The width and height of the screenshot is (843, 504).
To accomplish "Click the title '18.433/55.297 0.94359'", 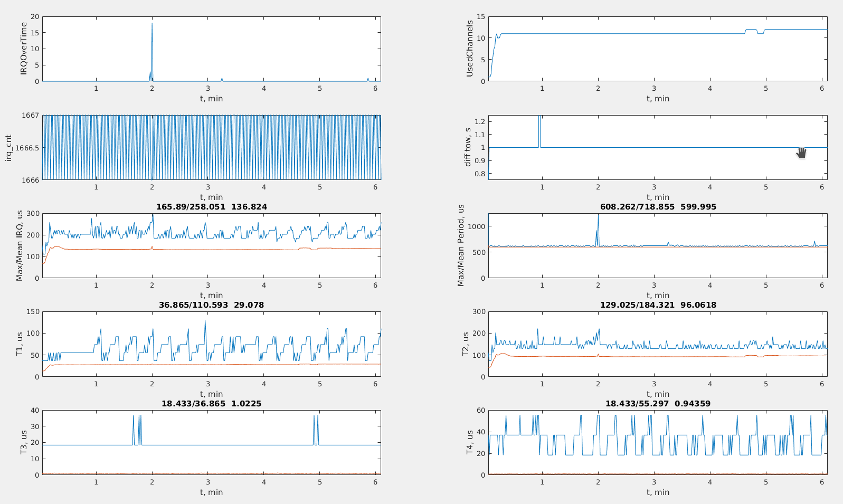I will pos(658,404).
